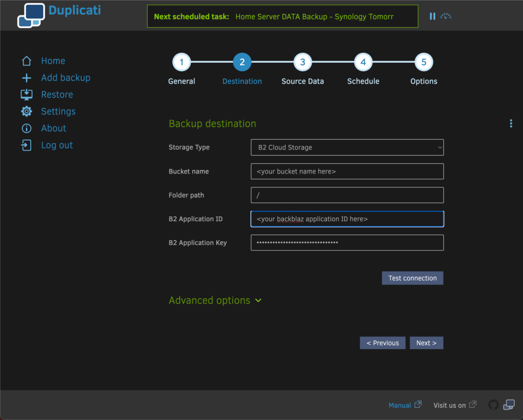Viewport: 523px width, 420px height.
Task: Open the Storage Type dropdown
Action: point(347,147)
